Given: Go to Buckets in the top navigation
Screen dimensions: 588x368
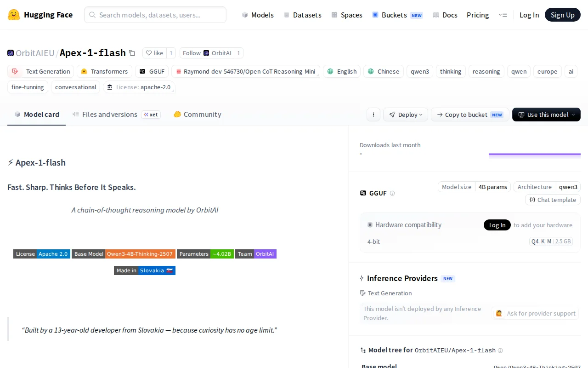Looking at the screenshot, I should pos(397,15).
